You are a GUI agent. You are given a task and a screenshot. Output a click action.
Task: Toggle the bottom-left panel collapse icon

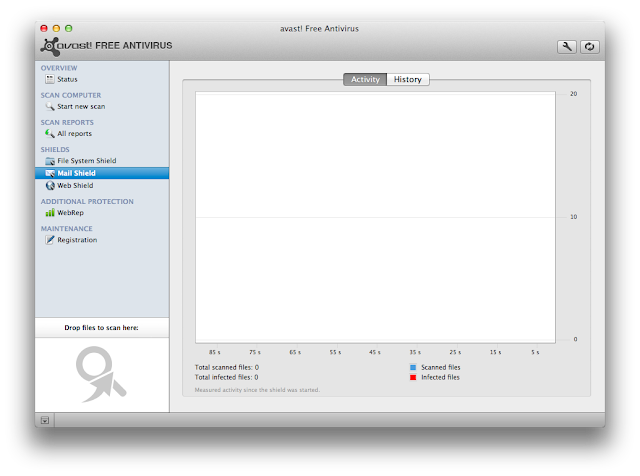[x=45, y=420]
